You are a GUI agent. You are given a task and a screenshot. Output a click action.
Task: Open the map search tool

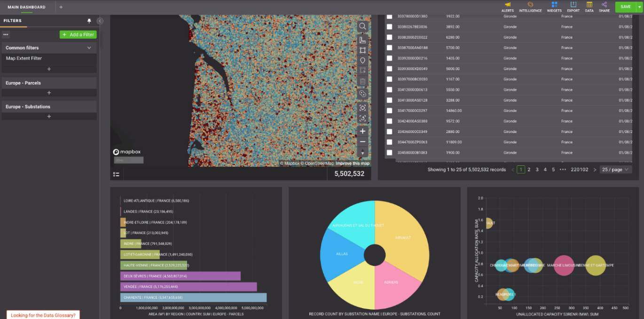click(362, 26)
